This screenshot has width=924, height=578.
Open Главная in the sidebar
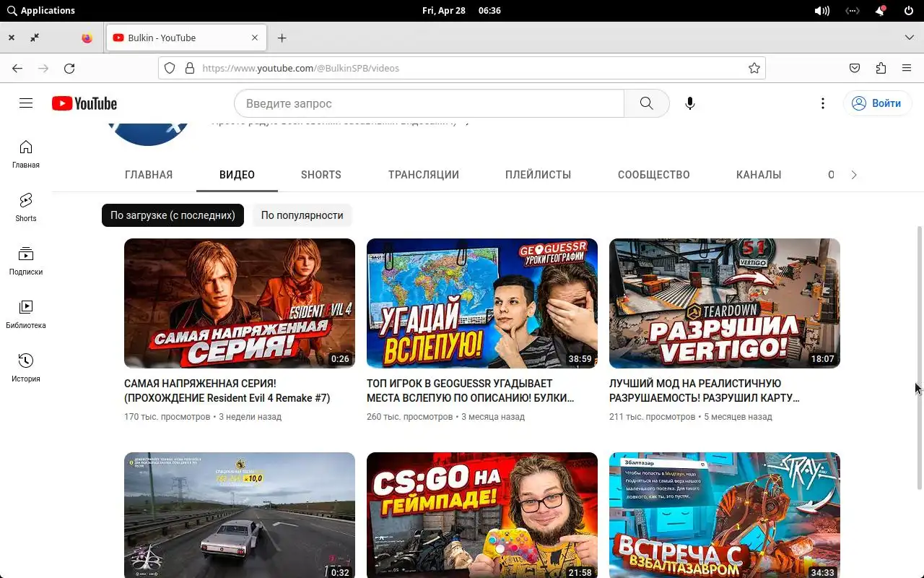(x=26, y=154)
